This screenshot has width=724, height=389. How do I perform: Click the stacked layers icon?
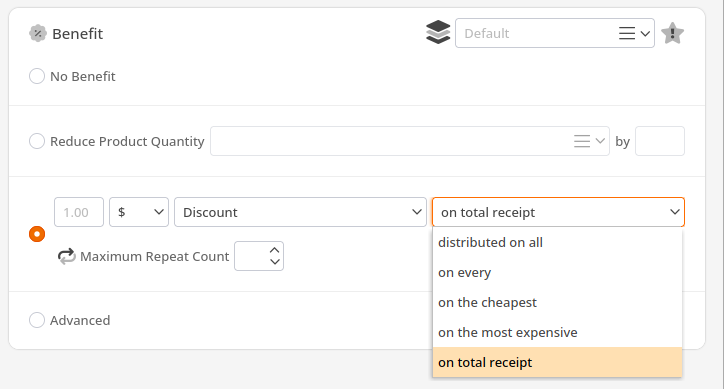pyautogui.click(x=438, y=32)
